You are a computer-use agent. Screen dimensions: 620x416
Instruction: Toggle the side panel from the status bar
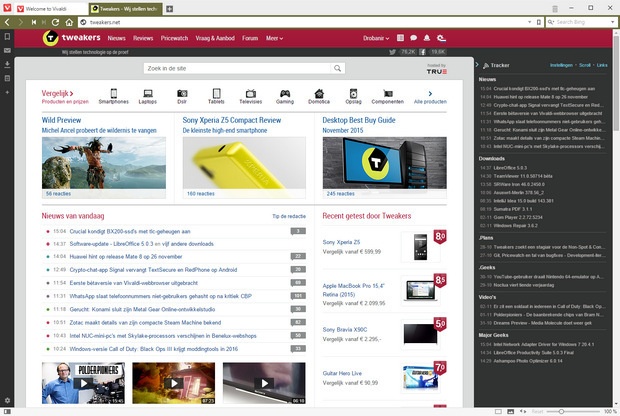click(x=7, y=412)
